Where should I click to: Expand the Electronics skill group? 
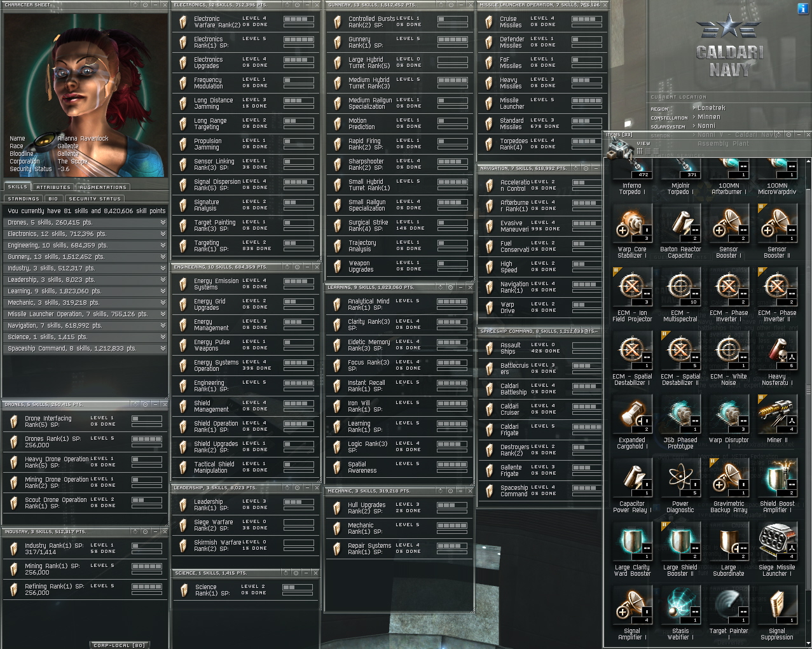pyautogui.click(x=85, y=234)
